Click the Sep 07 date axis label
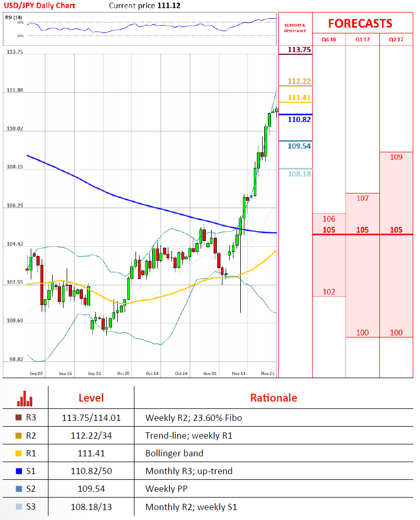The width and height of the screenshot is (420, 520). pos(36,373)
